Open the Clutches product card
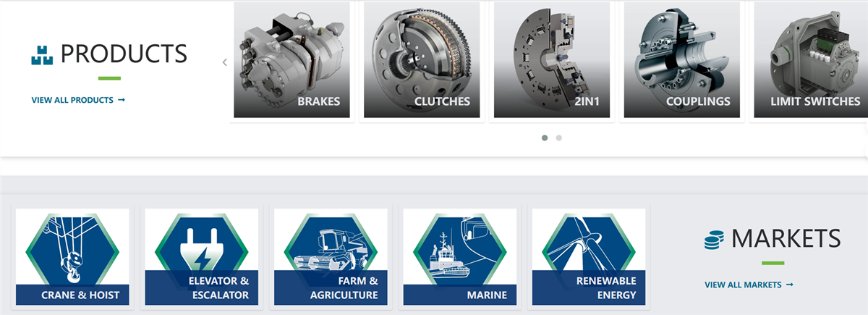This screenshot has width=868, height=315. (422, 59)
